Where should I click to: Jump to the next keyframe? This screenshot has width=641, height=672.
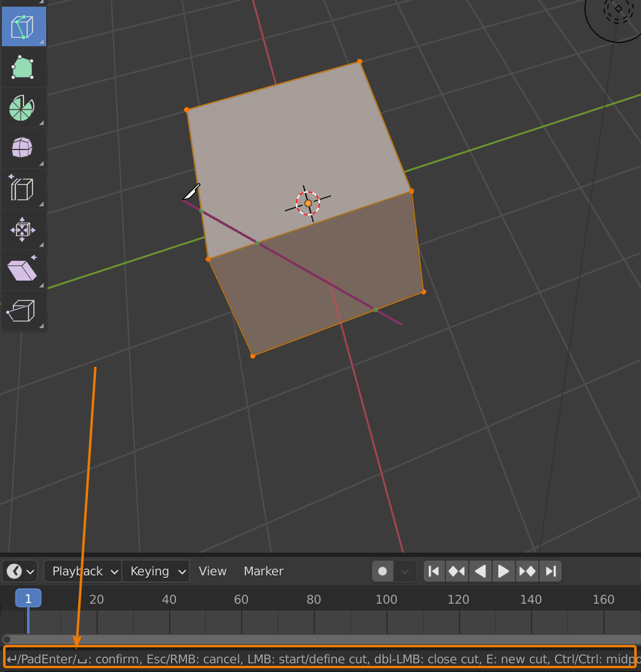[527, 571]
